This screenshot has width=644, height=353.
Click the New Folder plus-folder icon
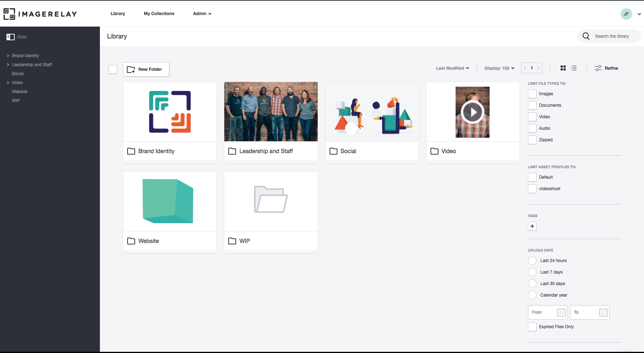click(x=131, y=69)
